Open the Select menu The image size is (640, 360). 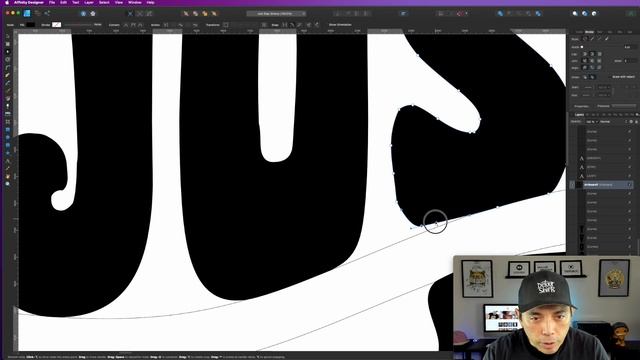click(x=104, y=2)
